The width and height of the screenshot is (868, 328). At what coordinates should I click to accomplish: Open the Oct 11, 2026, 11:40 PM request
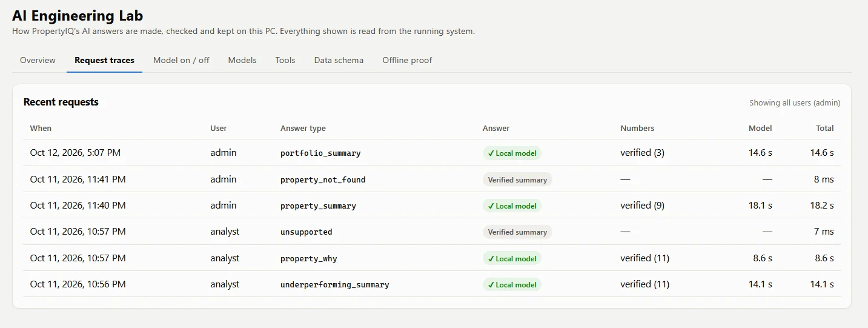click(432, 206)
